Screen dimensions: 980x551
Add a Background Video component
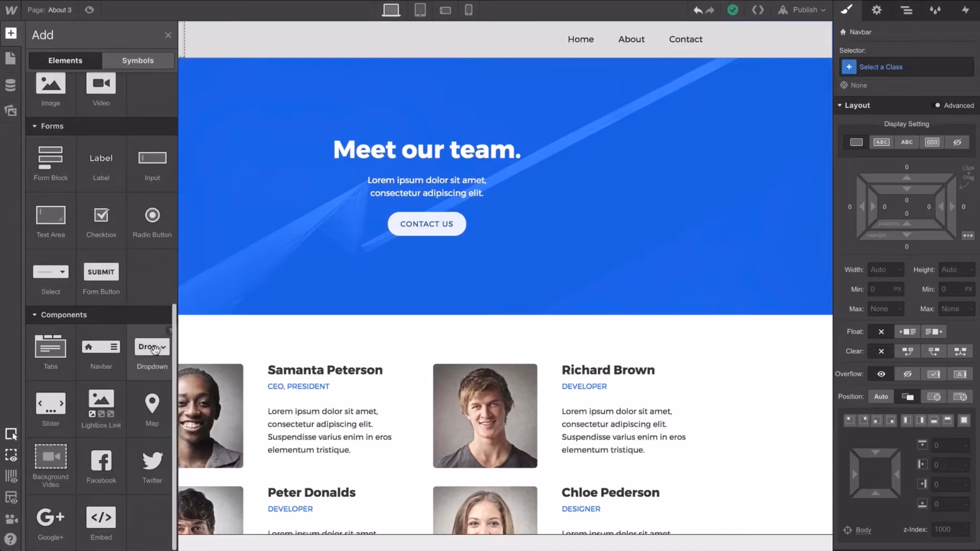click(x=51, y=466)
